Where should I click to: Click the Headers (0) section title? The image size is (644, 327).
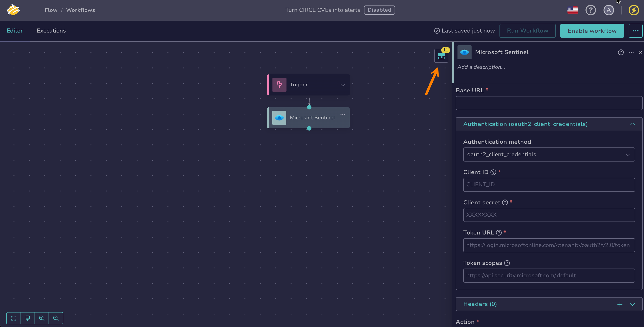click(x=480, y=304)
